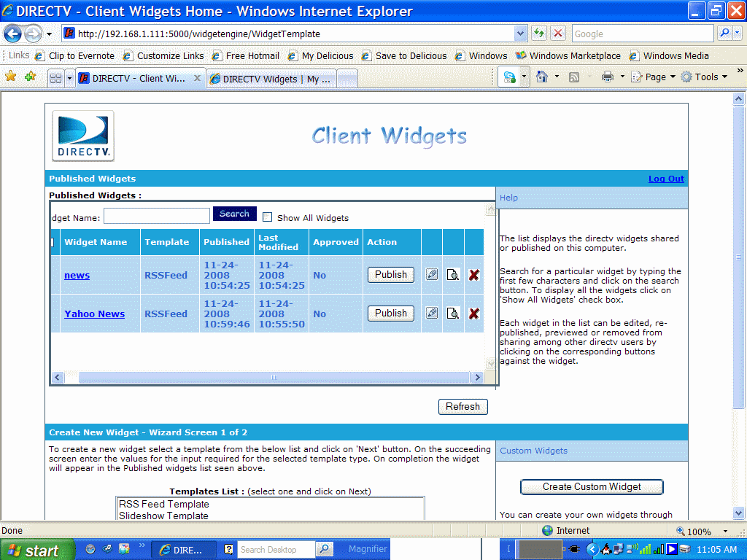Click the 'Create Custom Widget' button
The image size is (747, 560).
[592, 486]
